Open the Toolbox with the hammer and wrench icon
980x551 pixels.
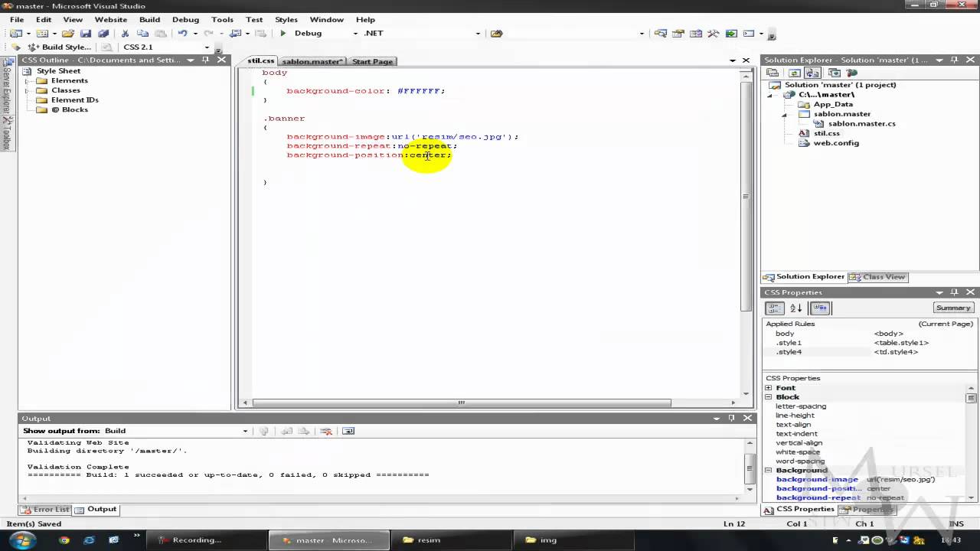(713, 33)
